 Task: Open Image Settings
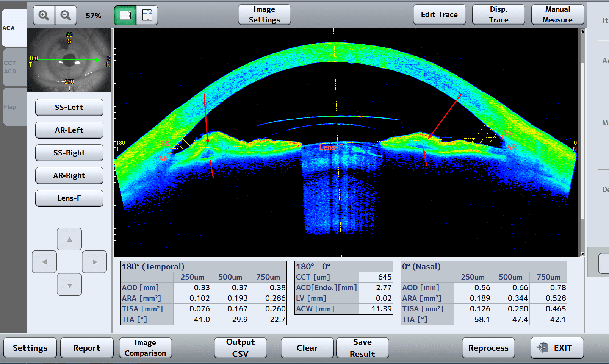[x=264, y=15]
